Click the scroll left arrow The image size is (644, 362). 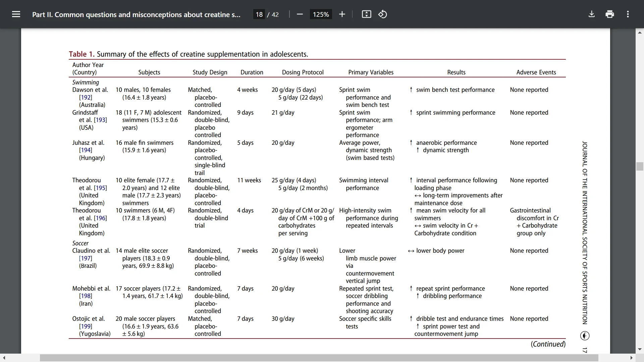[x=4, y=358]
